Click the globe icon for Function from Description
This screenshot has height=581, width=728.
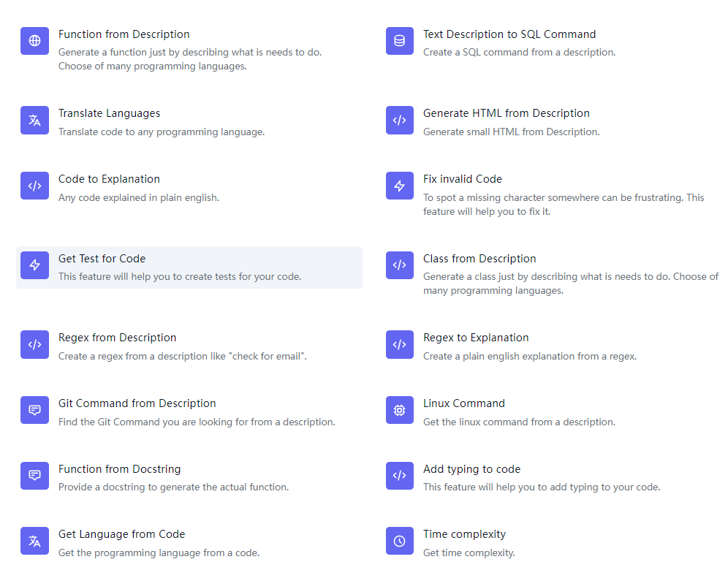pos(34,41)
